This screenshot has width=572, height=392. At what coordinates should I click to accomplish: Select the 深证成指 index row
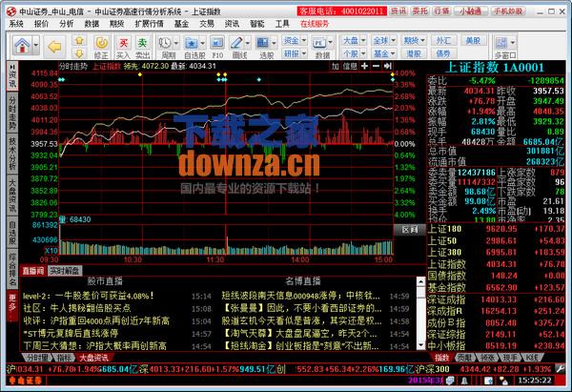(x=496, y=299)
